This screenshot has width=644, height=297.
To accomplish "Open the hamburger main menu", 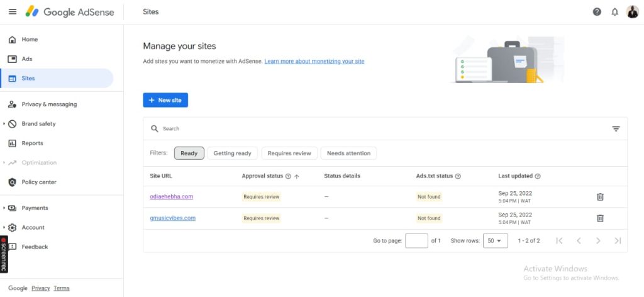I will [x=13, y=12].
